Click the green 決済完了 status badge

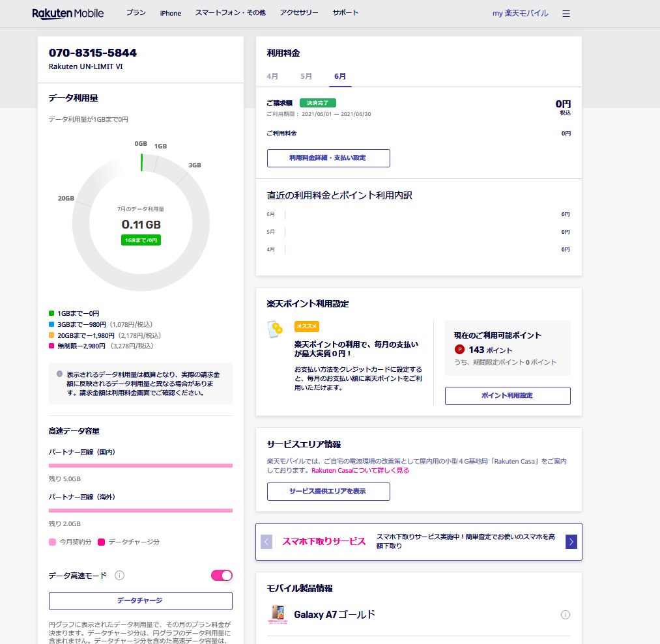[318, 103]
